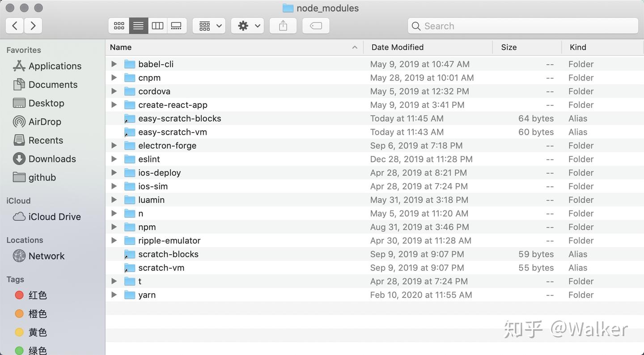644x355 pixels.
Task: Expand the electron-forge folder
Action: [114, 145]
